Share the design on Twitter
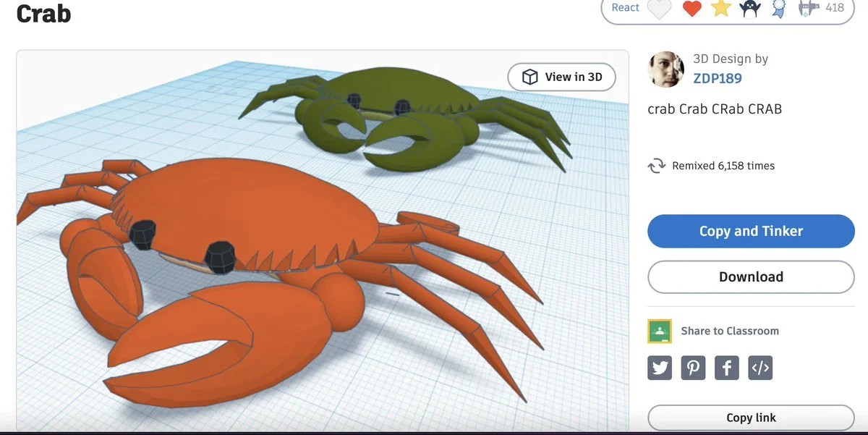 (x=660, y=368)
